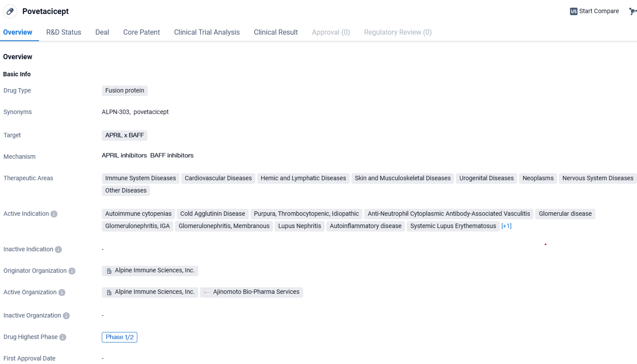Open the Clinical Trial Analysis tab
This screenshot has width=637, height=364.
pos(207,32)
